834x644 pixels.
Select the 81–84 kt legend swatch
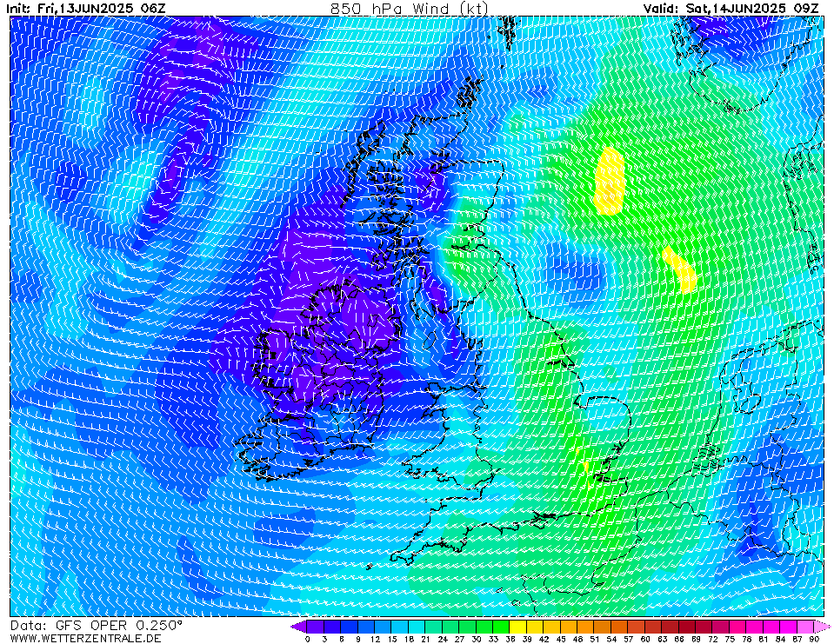point(773,627)
